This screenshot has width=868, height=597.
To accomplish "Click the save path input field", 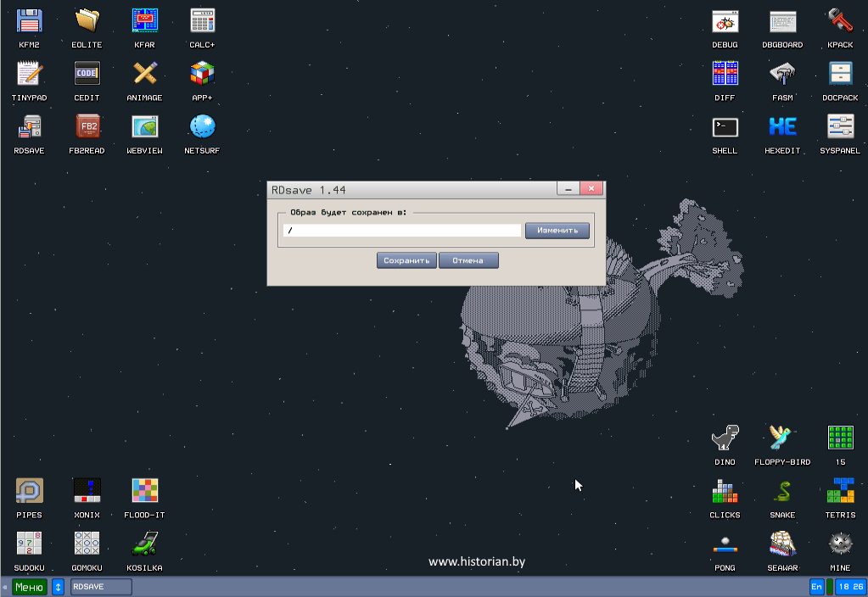I will click(401, 230).
